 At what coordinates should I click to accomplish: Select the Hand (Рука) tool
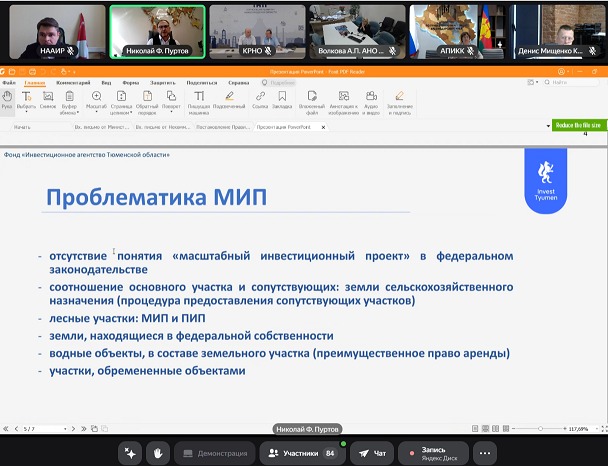pyautogui.click(x=8, y=100)
